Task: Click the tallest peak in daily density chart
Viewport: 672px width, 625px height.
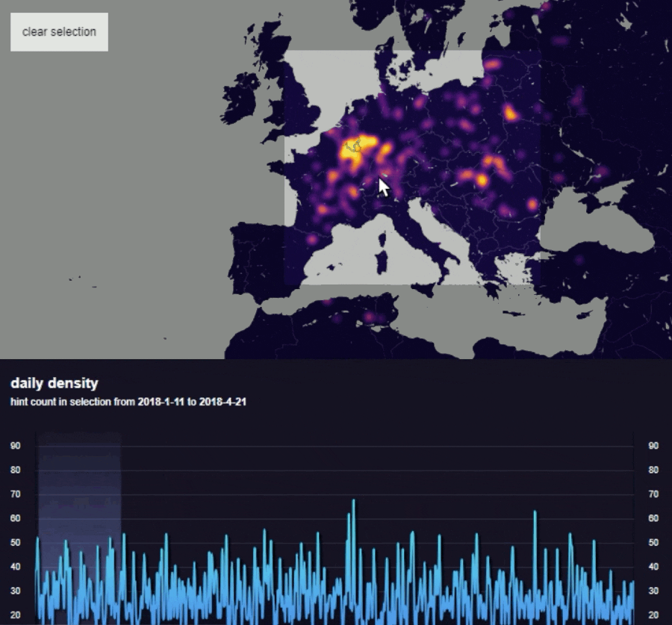Action: click(x=353, y=502)
